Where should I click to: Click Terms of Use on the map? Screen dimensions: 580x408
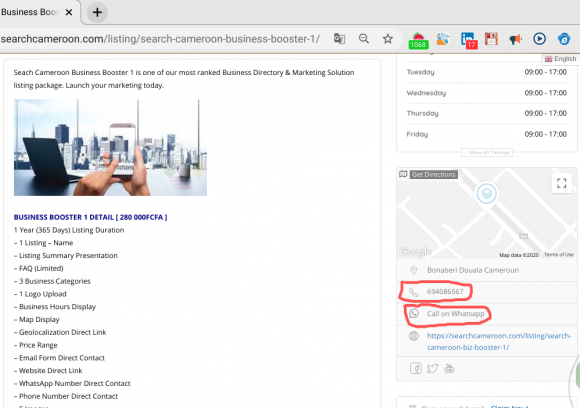pyautogui.click(x=559, y=255)
